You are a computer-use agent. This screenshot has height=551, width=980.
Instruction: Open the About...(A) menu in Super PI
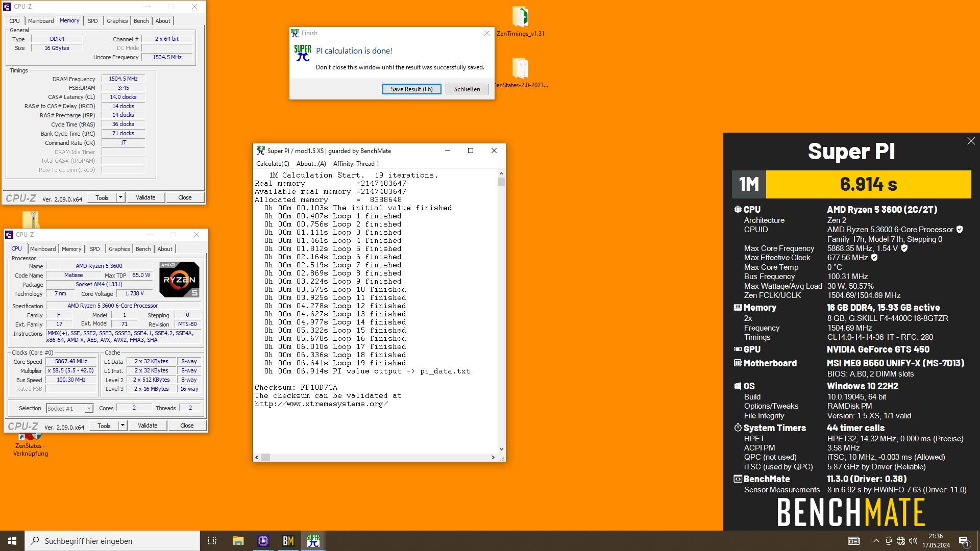pos(311,164)
